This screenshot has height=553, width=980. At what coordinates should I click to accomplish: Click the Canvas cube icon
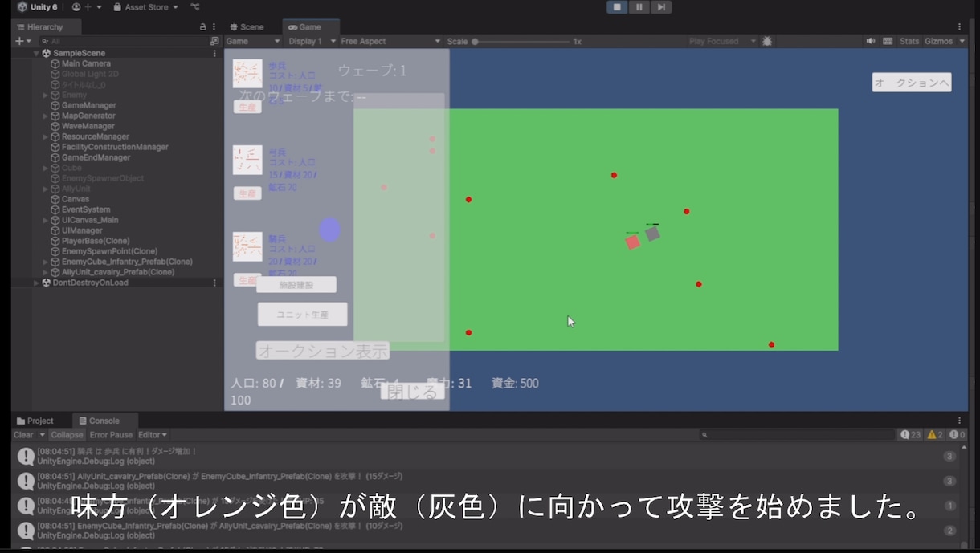pyautogui.click(x=55, y=199)
